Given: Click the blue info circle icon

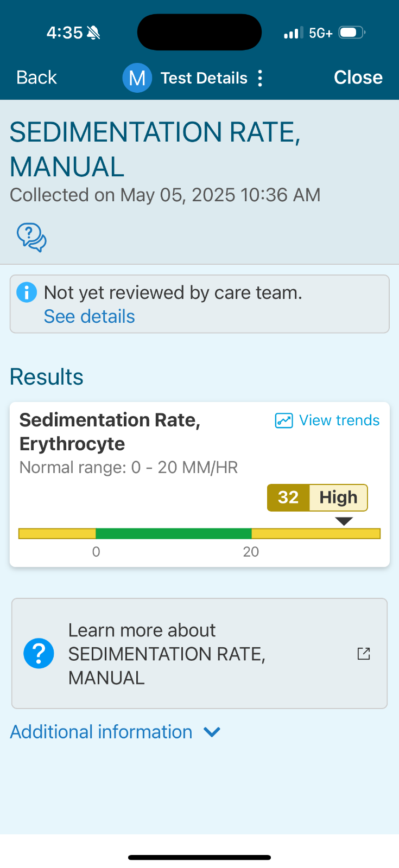Looking at the screenshot, I should [x=27, y=292].
